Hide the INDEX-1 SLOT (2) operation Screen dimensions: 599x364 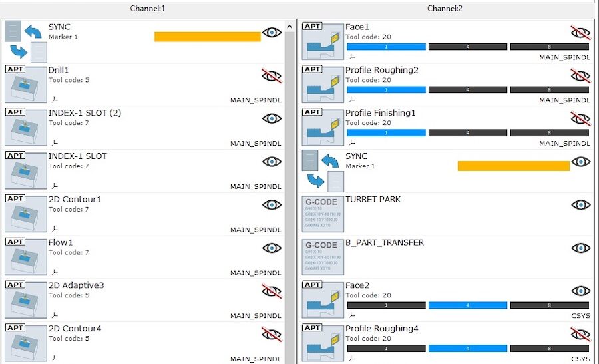(x=272, y=118)
